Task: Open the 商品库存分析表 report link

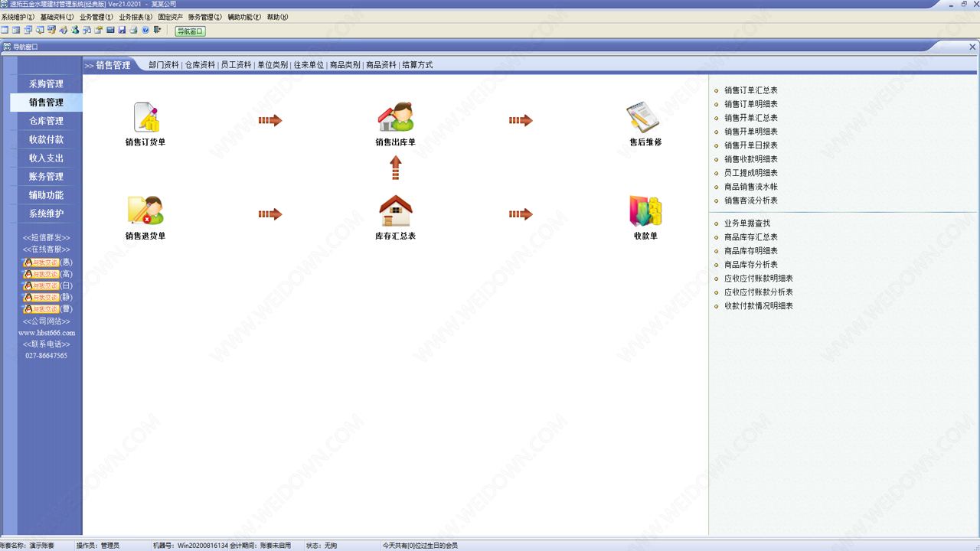Action: tap(750, 265)
